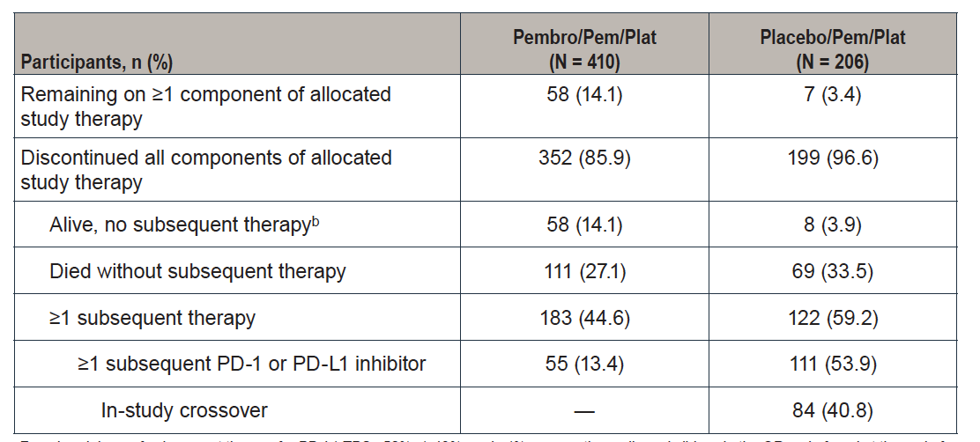Viewport: 980px width, 442px height.
Task: Click the "Died without subsequent therapy" label
Action: tap(197, 270)
